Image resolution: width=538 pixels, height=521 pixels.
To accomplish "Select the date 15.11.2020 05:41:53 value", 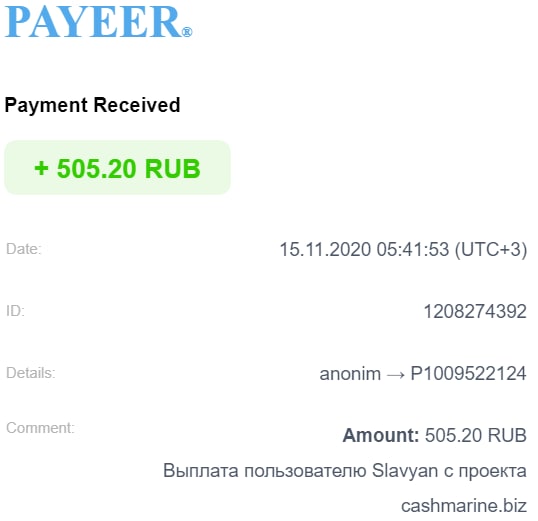I will [364, 249].
